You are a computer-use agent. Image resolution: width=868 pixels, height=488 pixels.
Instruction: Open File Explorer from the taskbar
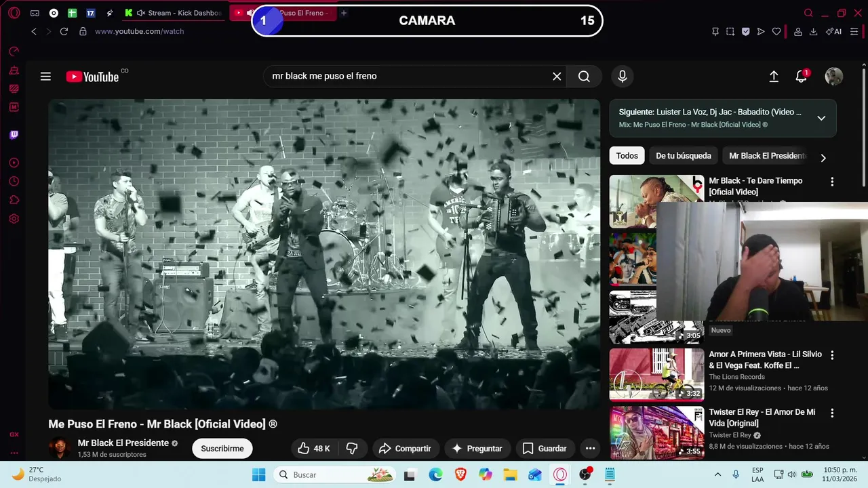(x=509, y=474)
